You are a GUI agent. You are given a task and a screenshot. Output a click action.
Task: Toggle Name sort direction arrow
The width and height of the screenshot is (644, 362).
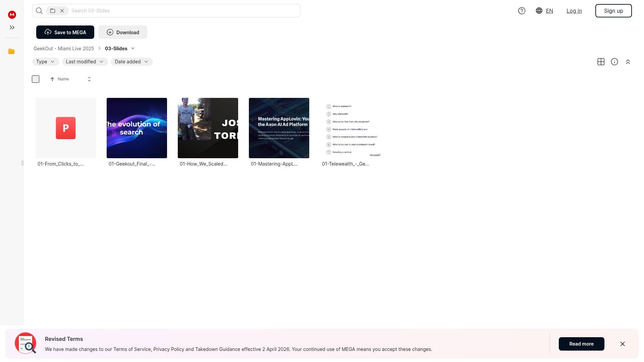click(52, 79)
